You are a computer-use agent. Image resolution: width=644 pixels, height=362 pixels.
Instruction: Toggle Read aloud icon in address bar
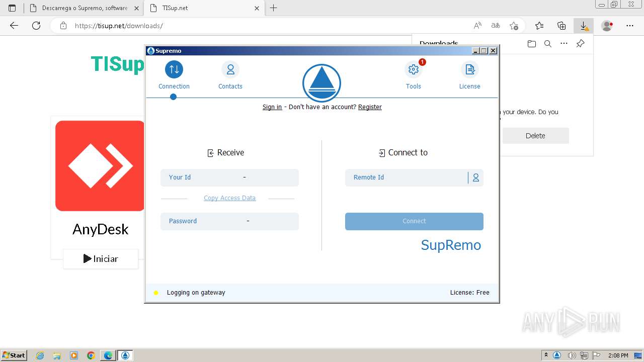pyautogui.click(x=477, y=26)
